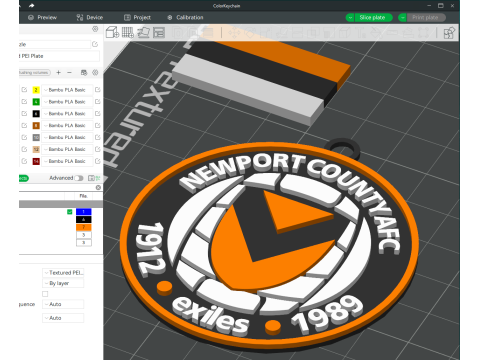Click the edit preset icon beside nozzle field

[x=95, y=44]
